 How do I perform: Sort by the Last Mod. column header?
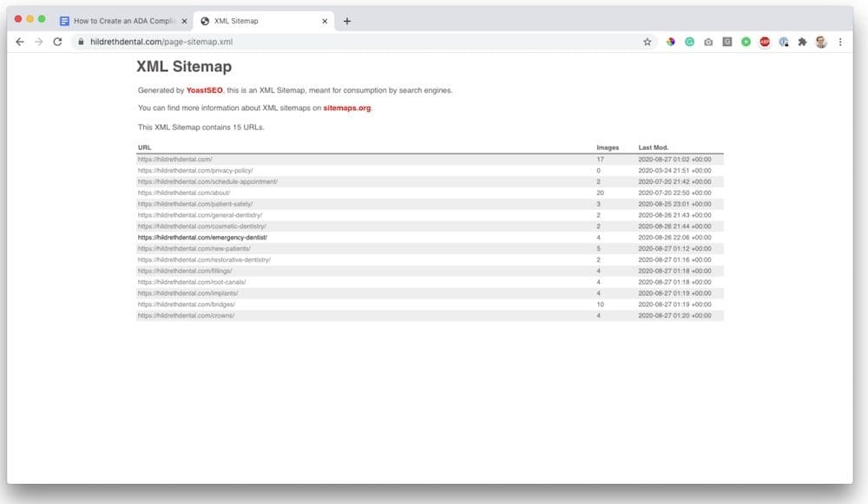pyautogui.click(x=654, y=147)
